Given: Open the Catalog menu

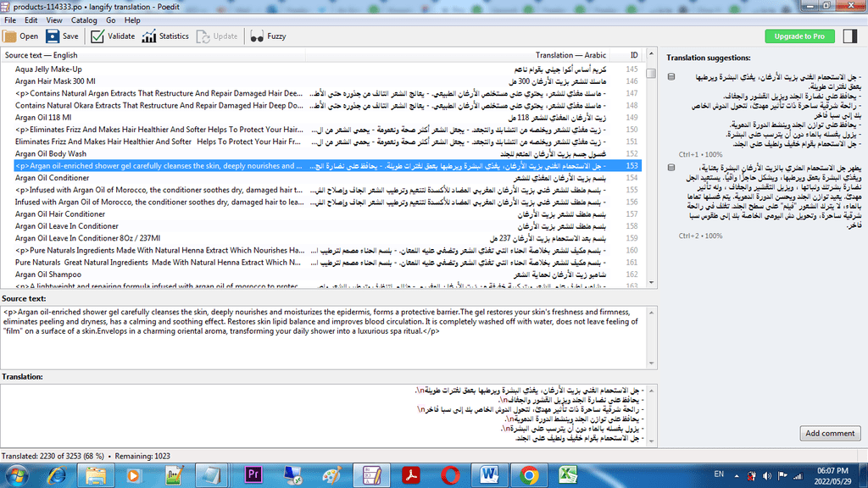Looking at the screenshot, I should [84, 20].
